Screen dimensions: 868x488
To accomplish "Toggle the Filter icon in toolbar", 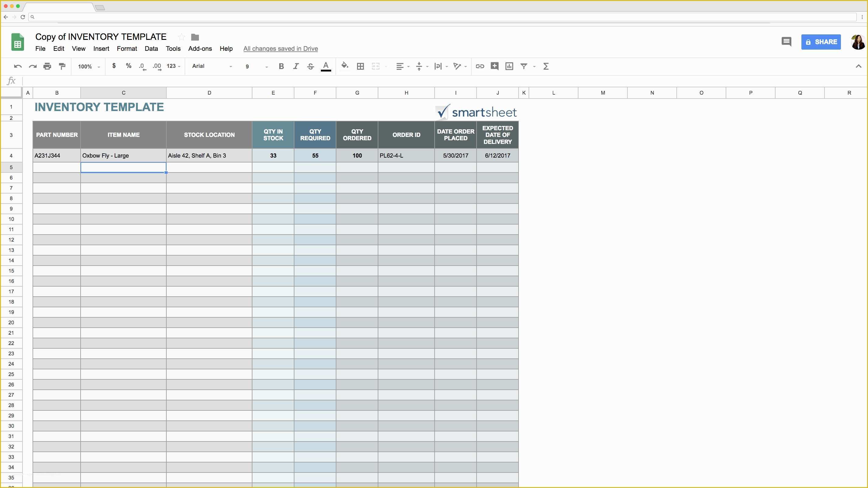I will pos(525,66).
